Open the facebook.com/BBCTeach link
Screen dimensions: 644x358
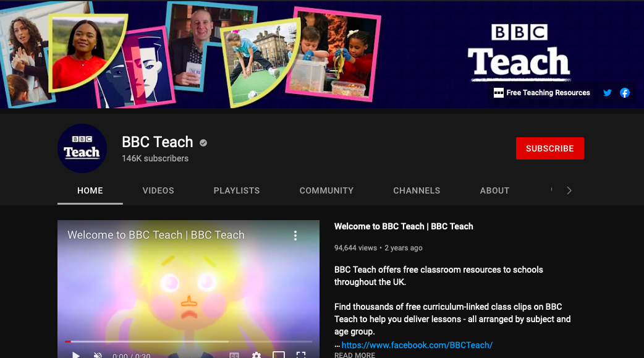pyautogui.click(x=417, y=345)
